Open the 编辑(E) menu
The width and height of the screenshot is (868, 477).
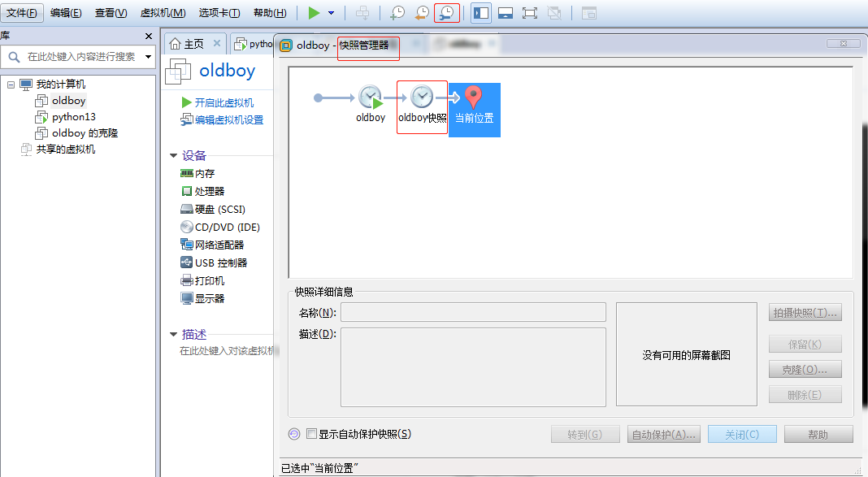coord(66,13)
